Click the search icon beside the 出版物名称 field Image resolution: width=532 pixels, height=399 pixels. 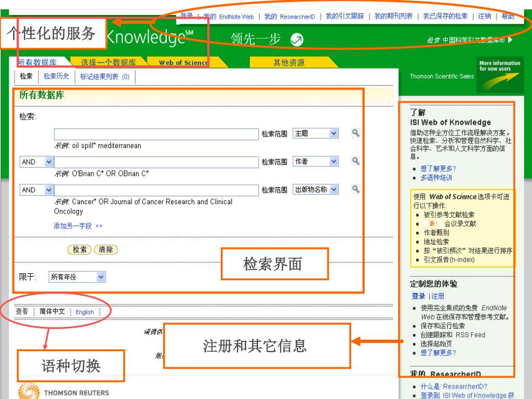click(x=355, y=189)
